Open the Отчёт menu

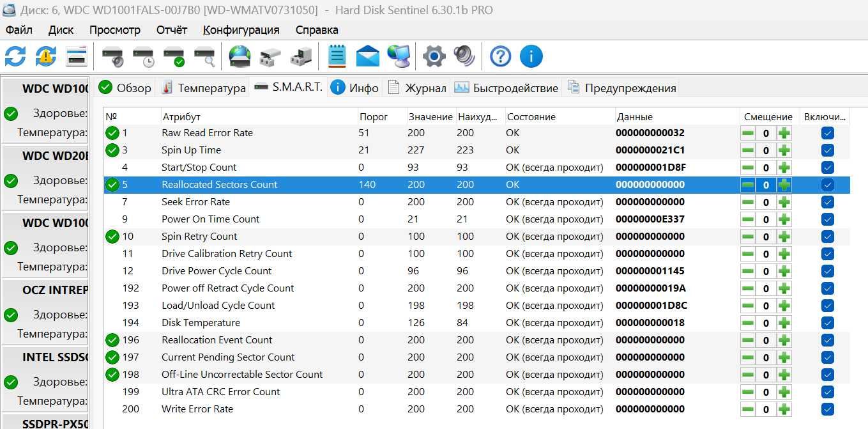(172, 30)
